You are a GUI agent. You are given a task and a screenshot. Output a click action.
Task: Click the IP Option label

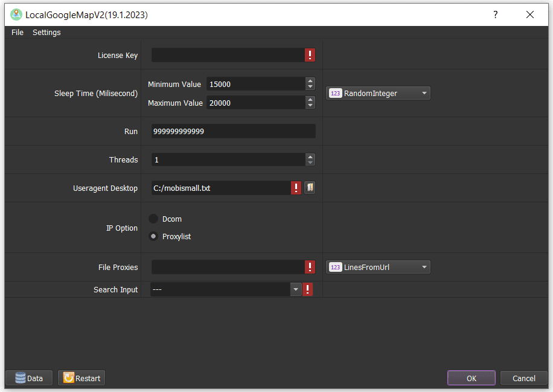click(x=122, y=228)
